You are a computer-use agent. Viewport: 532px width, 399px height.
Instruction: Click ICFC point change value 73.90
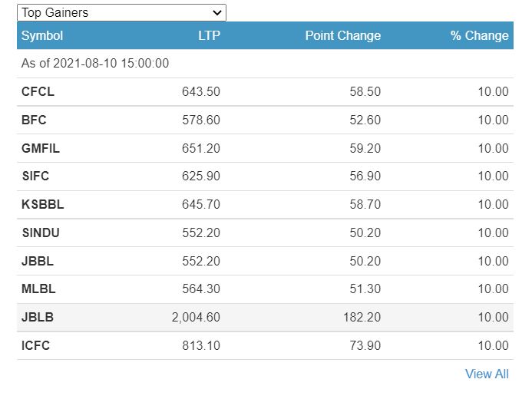(x=365, y=345)
